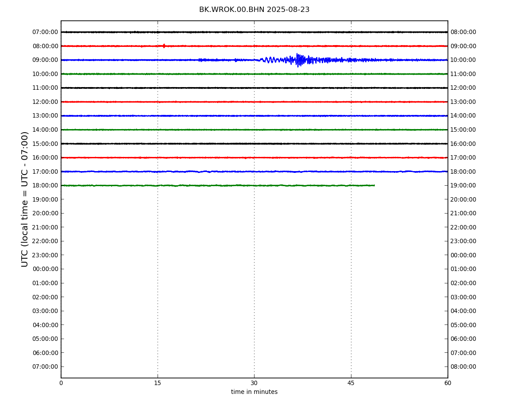Screen dimensions: 509x420
Task: Click the right-axis label 11:00:00
Action: pos(463,74)
